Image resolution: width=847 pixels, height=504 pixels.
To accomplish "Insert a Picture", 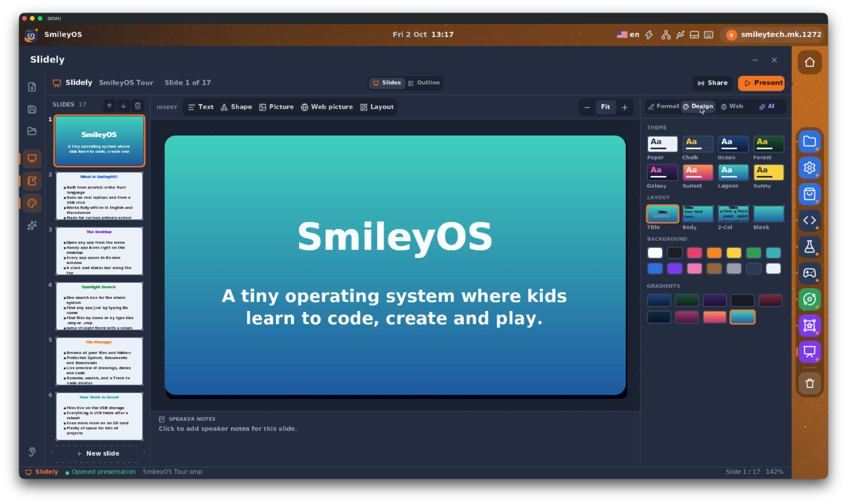I will click(x=276, y=107).
